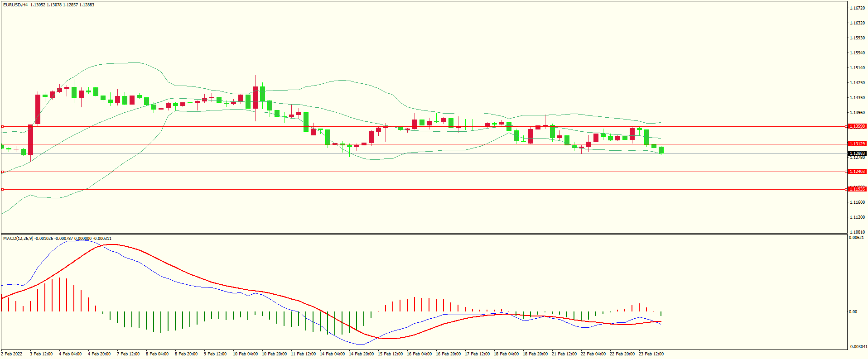Click the 1.10810 price scale label
The height and width of the screenshot is (359, 868).
tap(858, 232)
